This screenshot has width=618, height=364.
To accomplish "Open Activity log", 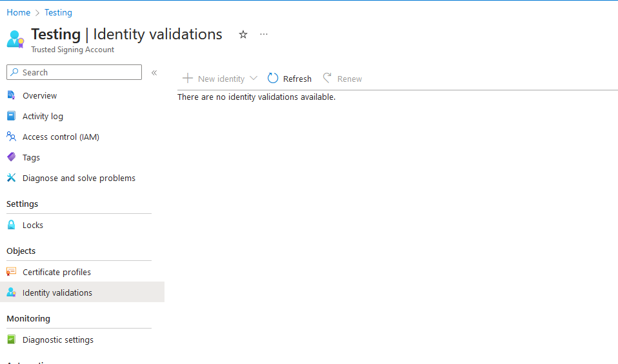I will [43, 116].
